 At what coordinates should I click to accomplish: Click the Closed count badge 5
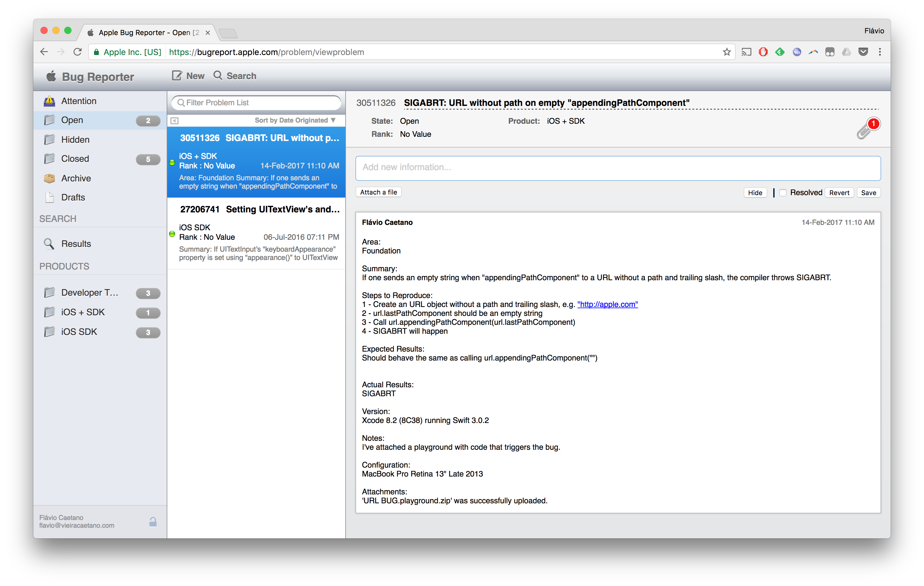148,159
